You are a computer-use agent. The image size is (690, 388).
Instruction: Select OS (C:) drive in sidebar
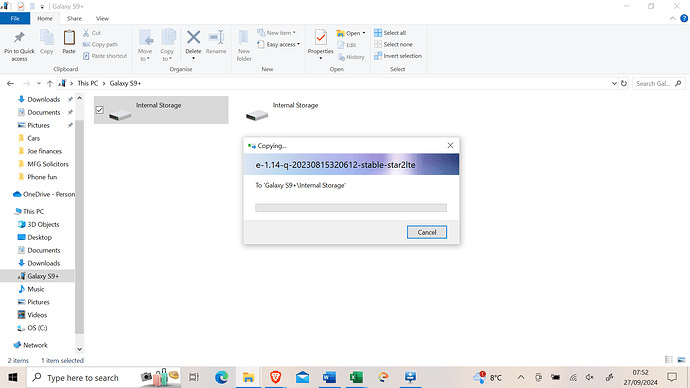pyautogui.click(x=37, y=328)
